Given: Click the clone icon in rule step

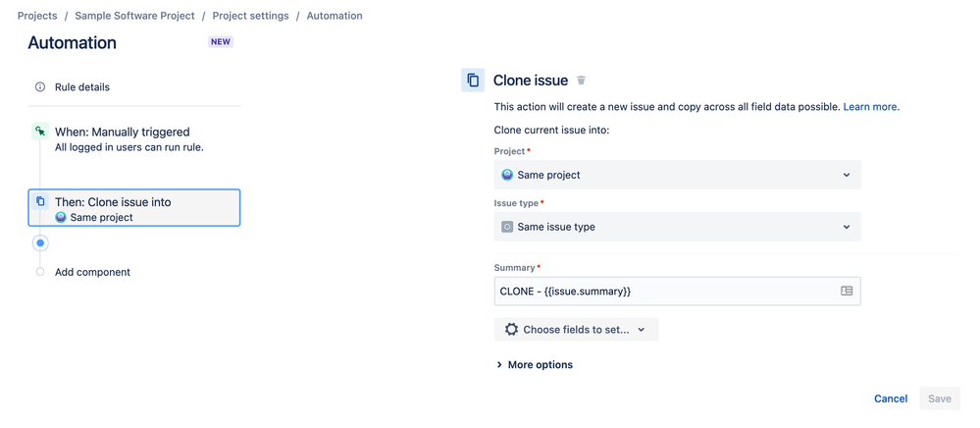Looking at the screenshot, I should [x=40, y=202].
